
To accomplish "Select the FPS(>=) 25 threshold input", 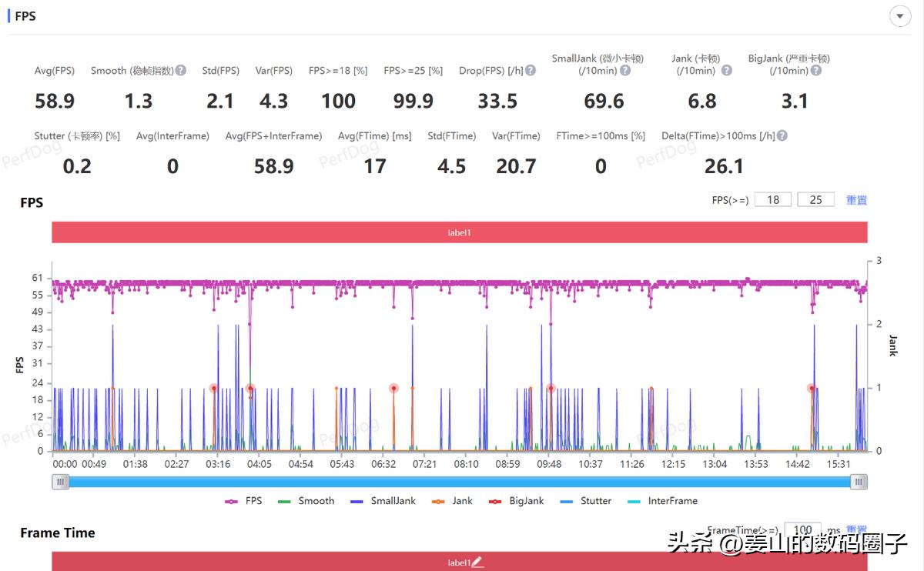I will (x=815, y=199).
